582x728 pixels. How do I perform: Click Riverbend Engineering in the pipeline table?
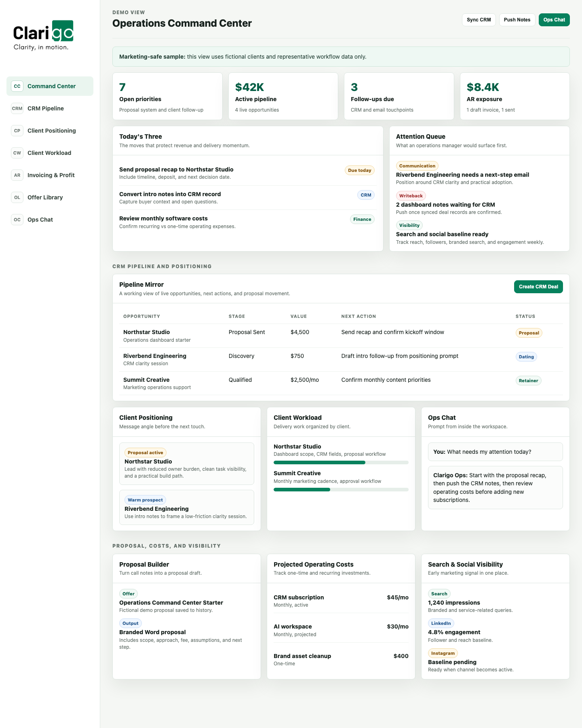tap(155, 356)
